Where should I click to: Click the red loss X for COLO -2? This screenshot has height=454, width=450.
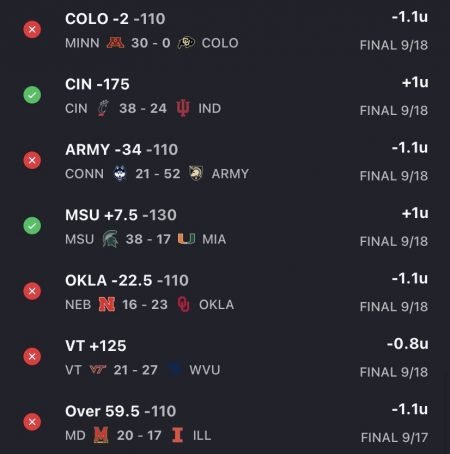point(32,30)
